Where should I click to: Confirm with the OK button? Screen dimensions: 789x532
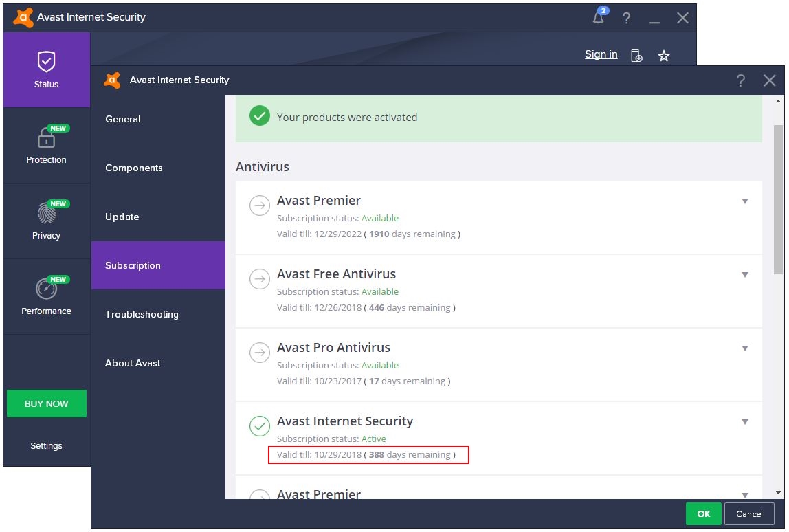tap(704, 514)
